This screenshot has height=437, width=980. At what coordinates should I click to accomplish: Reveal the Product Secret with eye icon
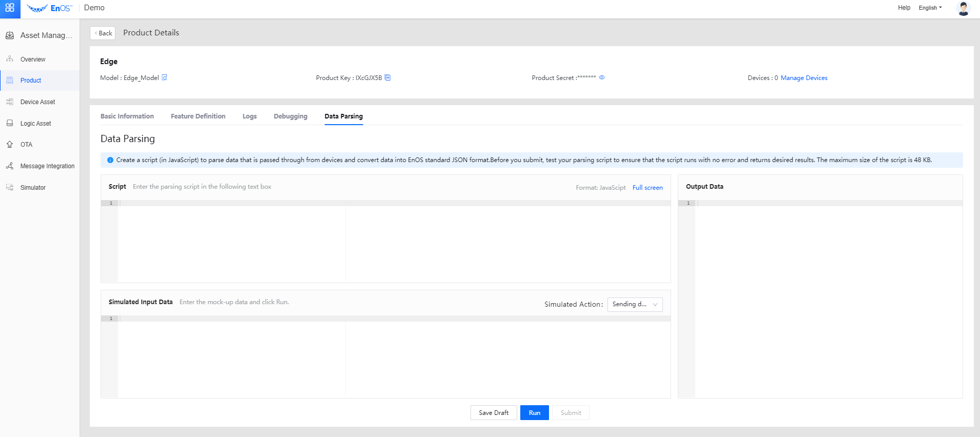[602, 78]
